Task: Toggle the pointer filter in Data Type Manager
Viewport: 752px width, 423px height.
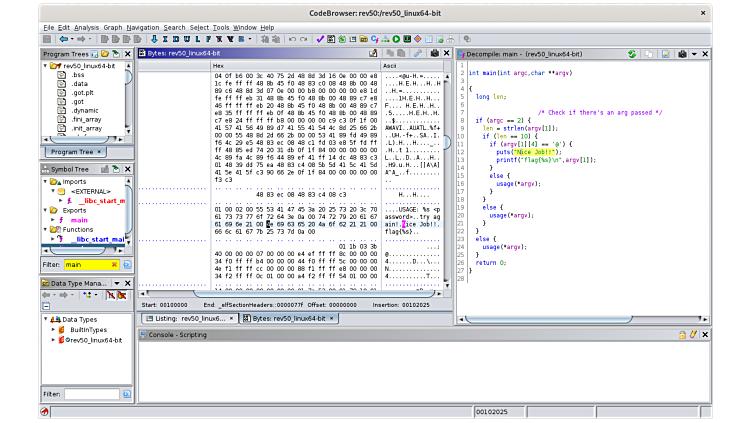Action: pos(111,295)
